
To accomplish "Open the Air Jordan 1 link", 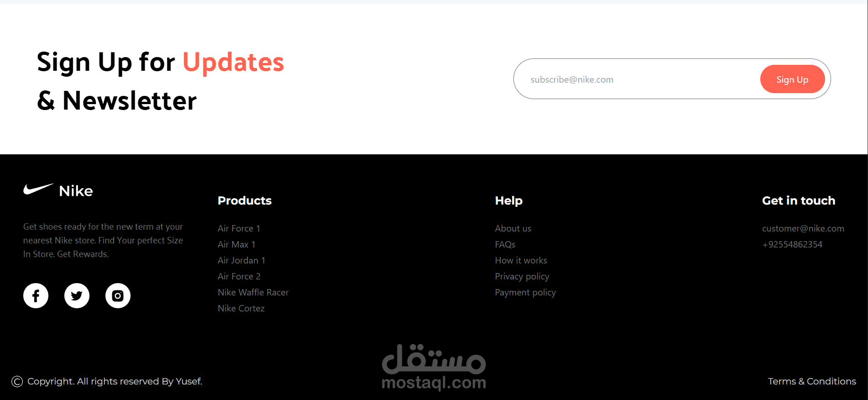I will click(241, 260).
